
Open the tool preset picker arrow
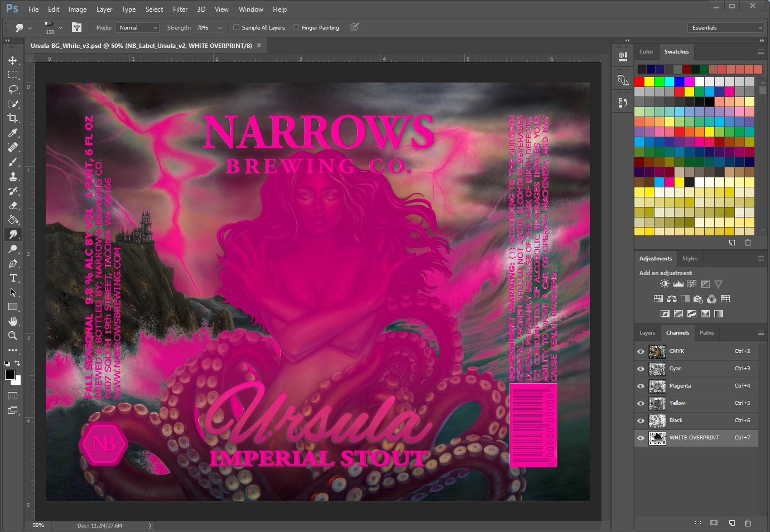tap(30, 27)
